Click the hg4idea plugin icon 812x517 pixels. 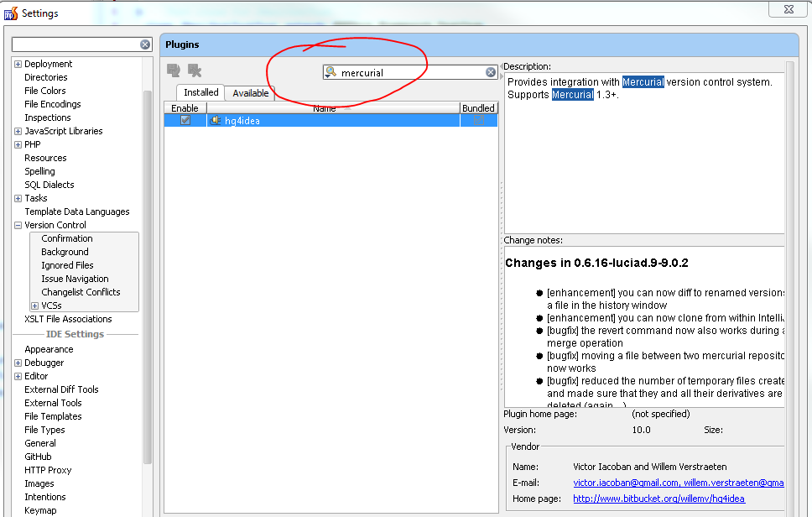pos(215,121)
